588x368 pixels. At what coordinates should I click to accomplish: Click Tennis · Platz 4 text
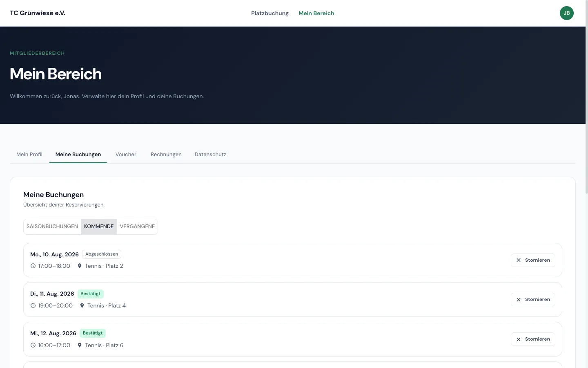[x=107, y=305]
